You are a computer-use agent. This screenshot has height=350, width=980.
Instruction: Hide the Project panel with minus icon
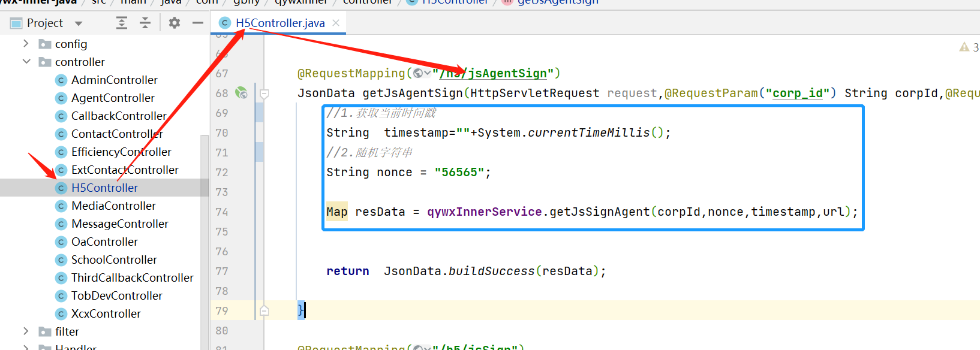pyautogui.click(x=198, y=23)
